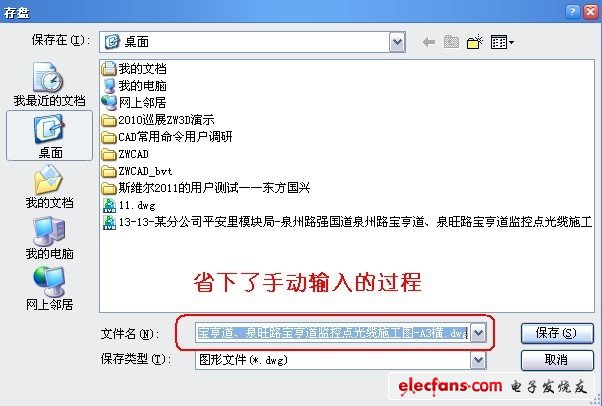Create a new folder icon

(475, 42)
